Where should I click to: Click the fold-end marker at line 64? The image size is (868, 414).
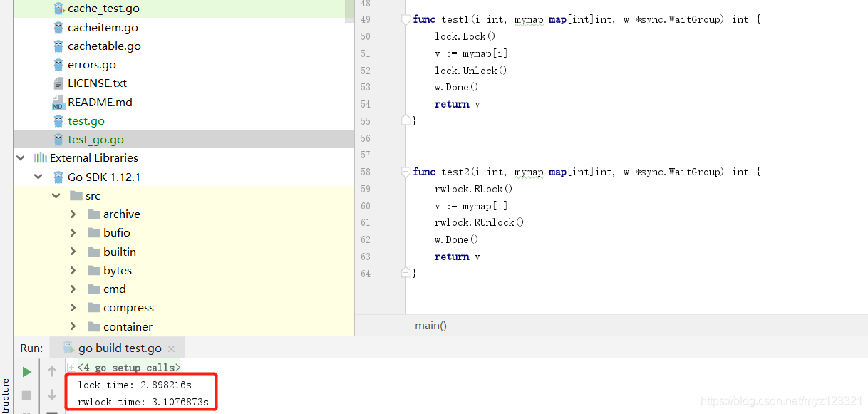pyautogui.click(x=405, y=273)
